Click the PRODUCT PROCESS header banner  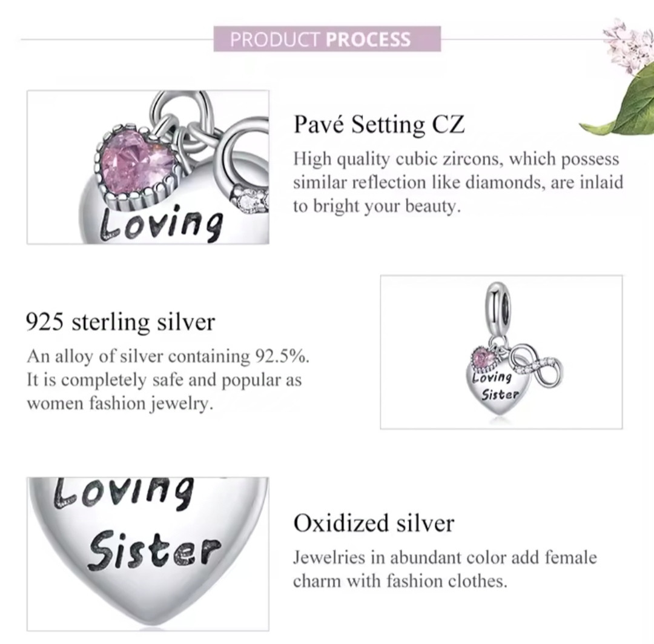tap(327, 39)
